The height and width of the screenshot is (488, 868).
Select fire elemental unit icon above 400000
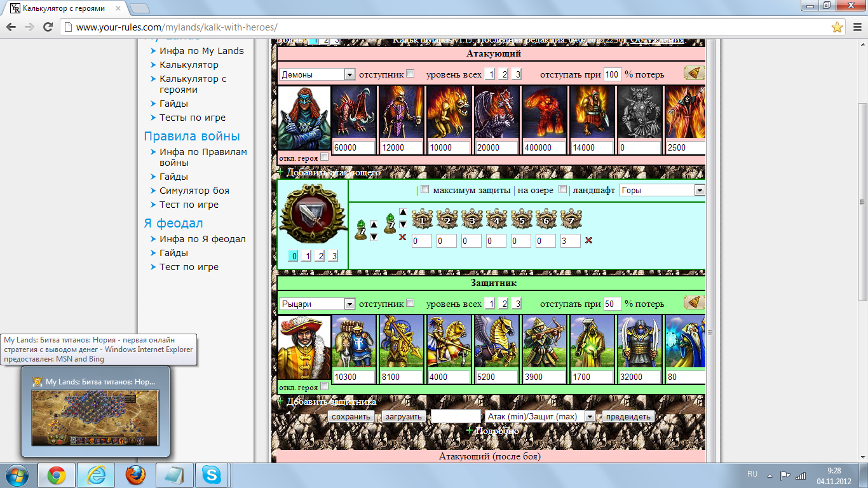coord(544,112)
